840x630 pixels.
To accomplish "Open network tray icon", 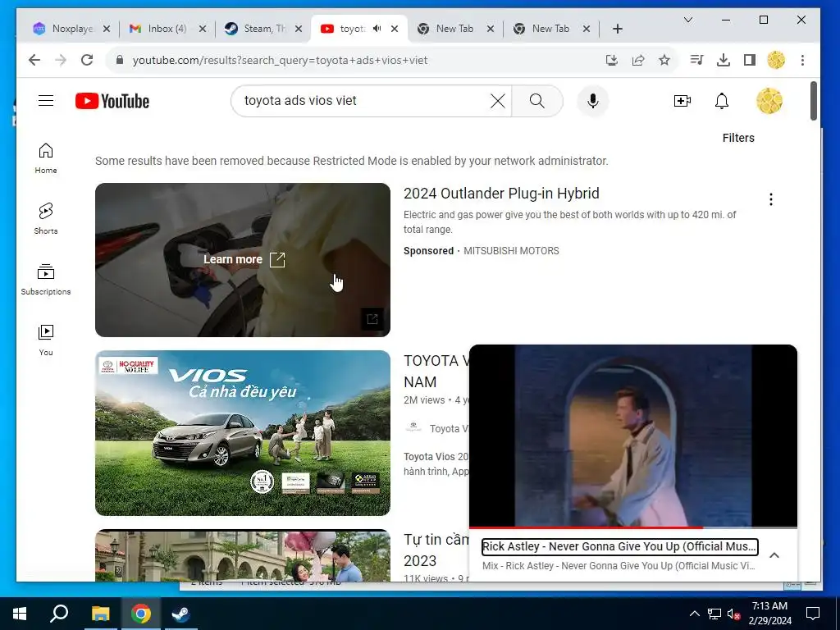I will (x=714, y=614).
